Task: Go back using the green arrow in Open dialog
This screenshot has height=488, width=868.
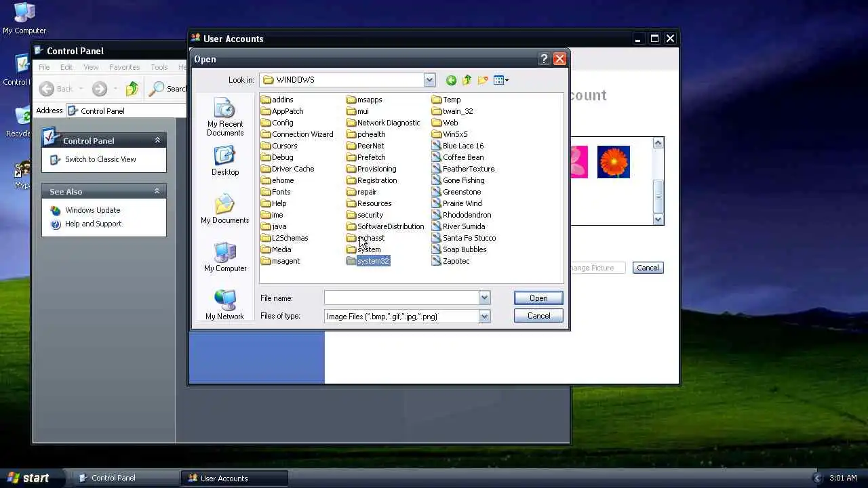Action: coord(451,80)
